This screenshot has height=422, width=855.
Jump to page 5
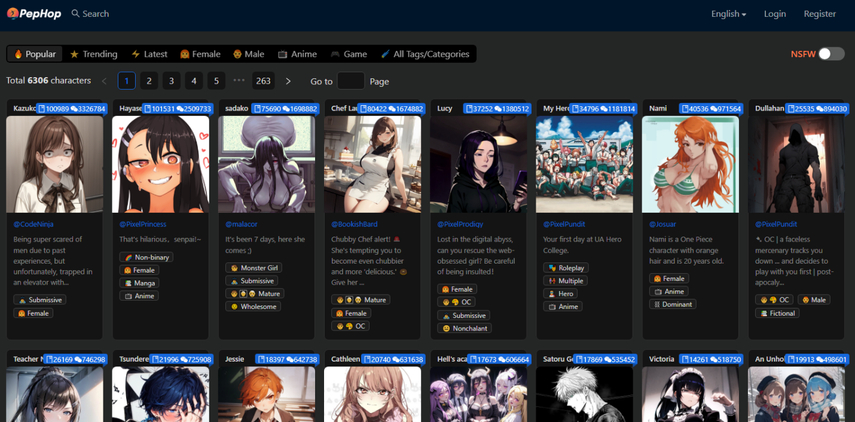pos(216,81)
